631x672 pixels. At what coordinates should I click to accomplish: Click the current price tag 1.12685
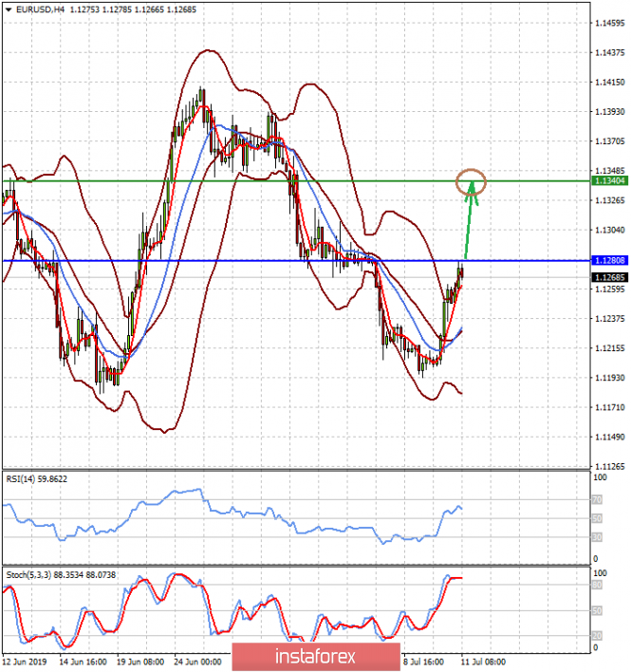(607, 277)
